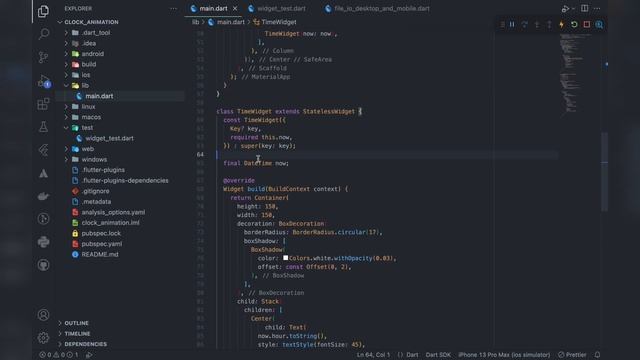Pause debugging in debug toolbar
The width and height of the screenshot is (640, 360).
point(512,24)
